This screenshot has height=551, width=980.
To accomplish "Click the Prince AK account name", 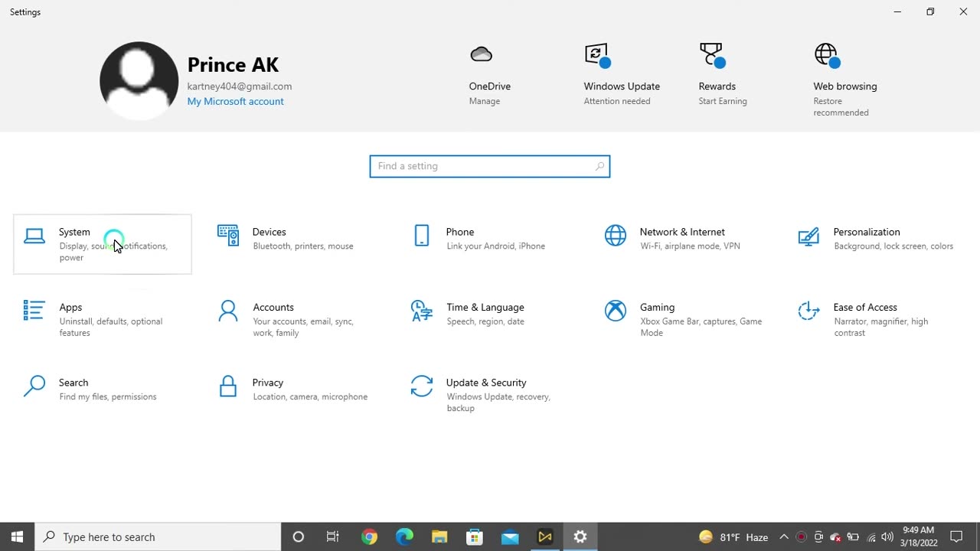I will coord(233,64).
